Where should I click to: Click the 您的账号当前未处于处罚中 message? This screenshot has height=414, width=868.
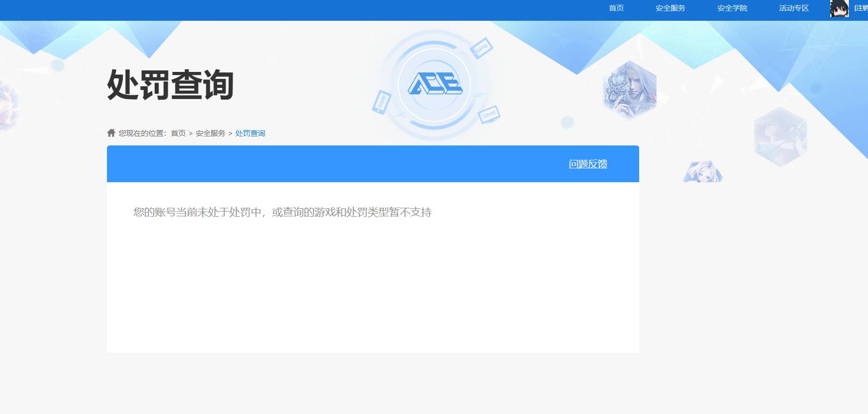coord(283,212)
